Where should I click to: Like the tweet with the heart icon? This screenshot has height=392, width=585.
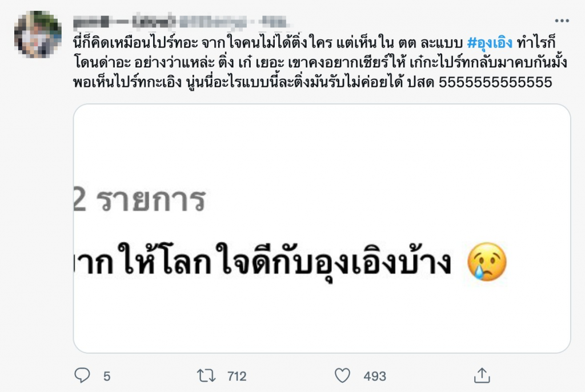[342, 375]
